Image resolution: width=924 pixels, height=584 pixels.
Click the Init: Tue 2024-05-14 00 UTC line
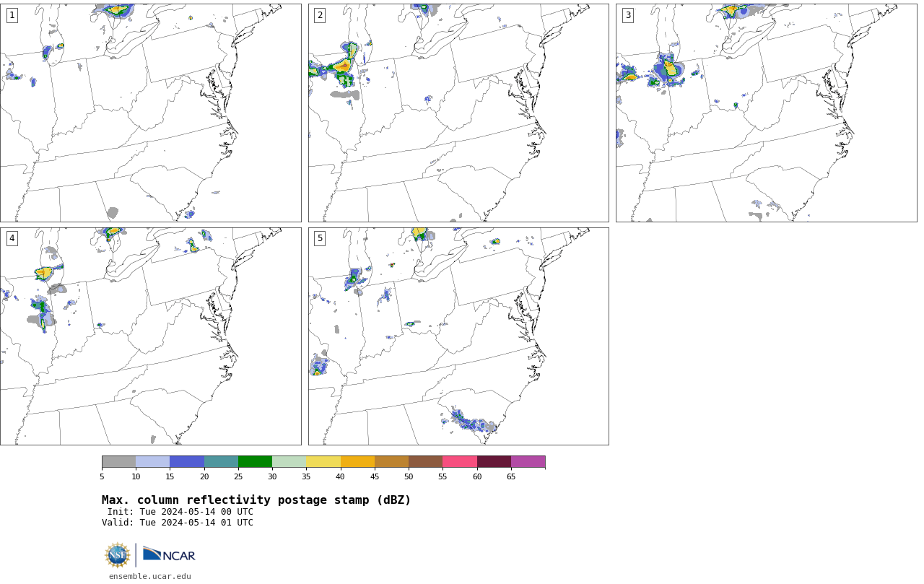point(180,512)
